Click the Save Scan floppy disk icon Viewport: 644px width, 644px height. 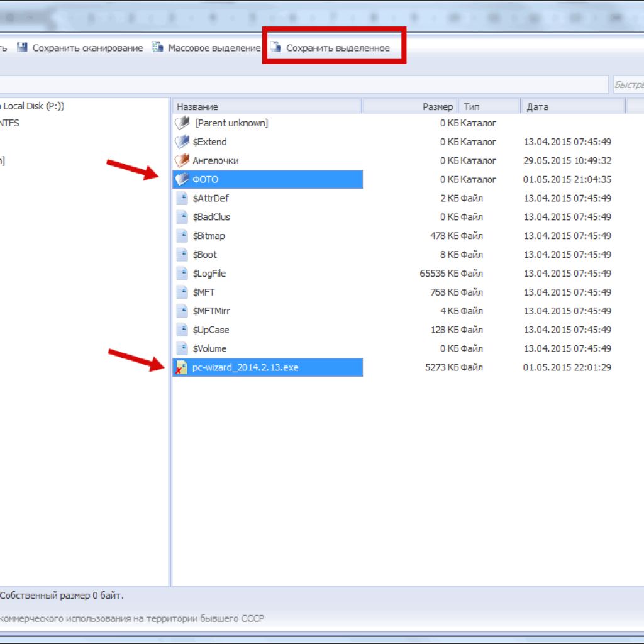[x=23, y=48]
